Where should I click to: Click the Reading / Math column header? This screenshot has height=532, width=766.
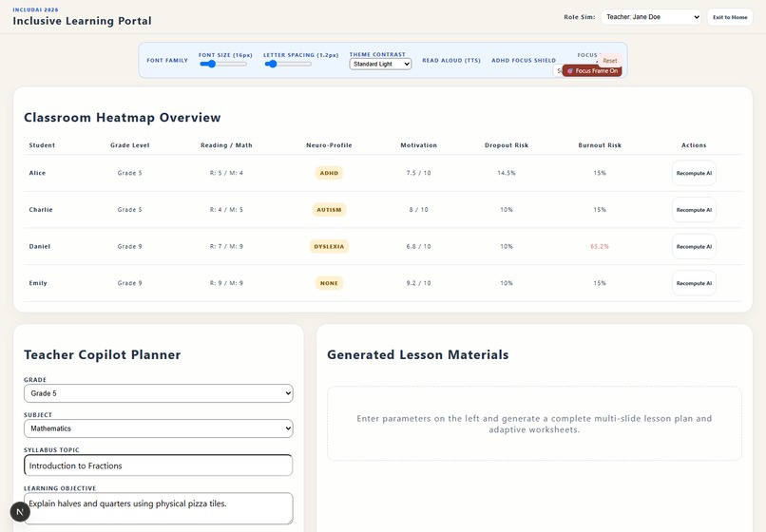click(x=226, y=145)
